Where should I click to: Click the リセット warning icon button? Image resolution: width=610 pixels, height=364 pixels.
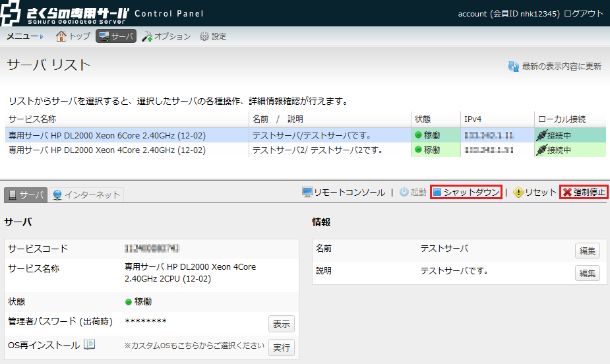[519, 193]
